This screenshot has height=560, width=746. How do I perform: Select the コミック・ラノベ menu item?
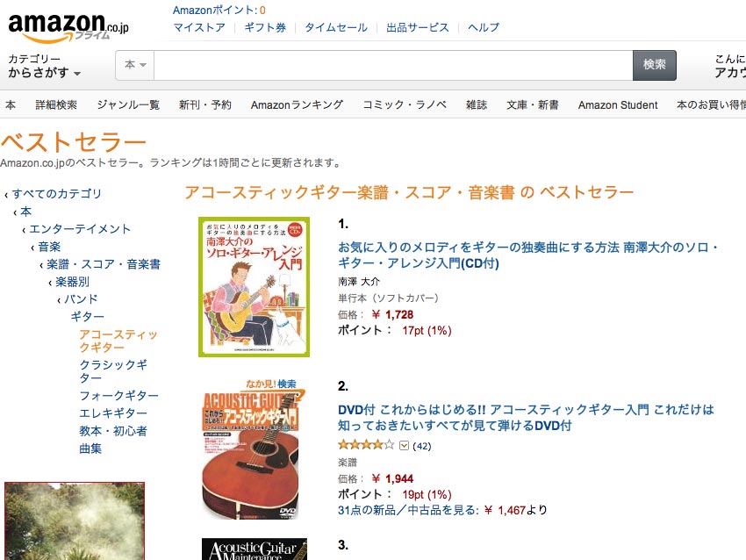(x=405, y=104)
